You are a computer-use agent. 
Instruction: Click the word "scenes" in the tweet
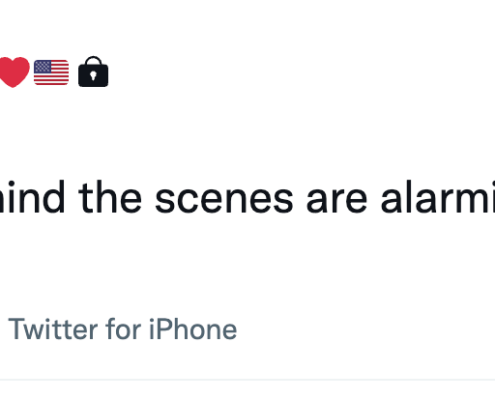224,199
